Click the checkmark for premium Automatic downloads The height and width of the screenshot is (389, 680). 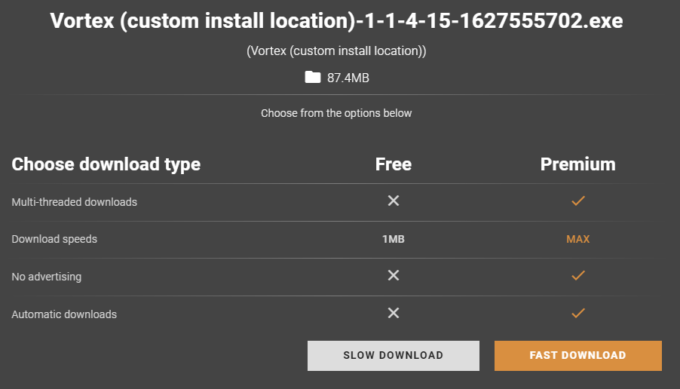(578, 313)
